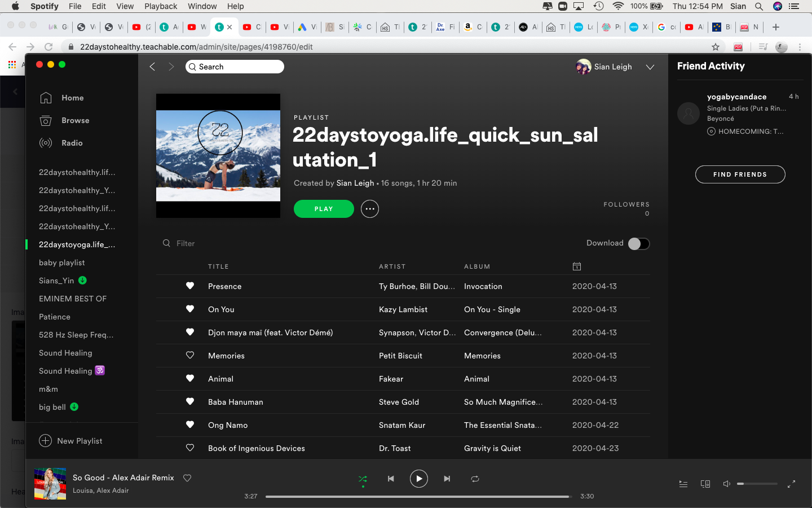Sort by the TITLE column header
Image resolution: width=812 pixels, height=508 pixels.
[218, 266]
